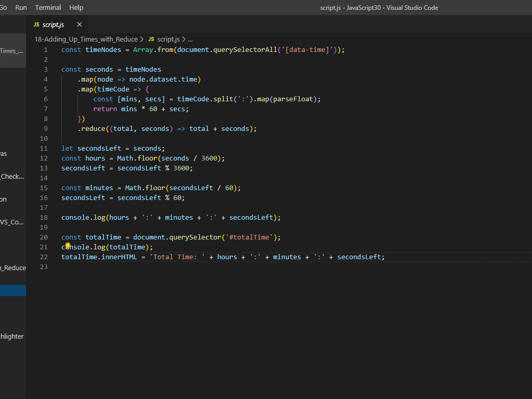Click line number 1 in the gutter
This screenshot has height=399, width=532.
click(46, 50)
